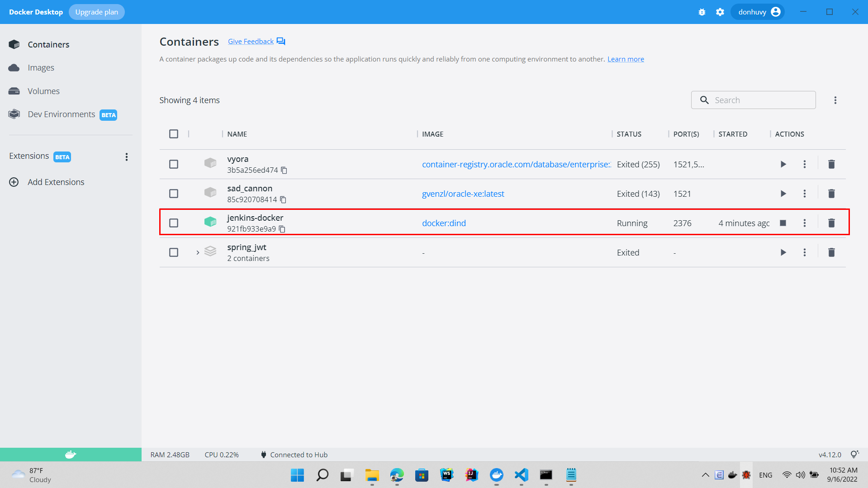Open WebStorm from taskbar

(x=446, y=475)
